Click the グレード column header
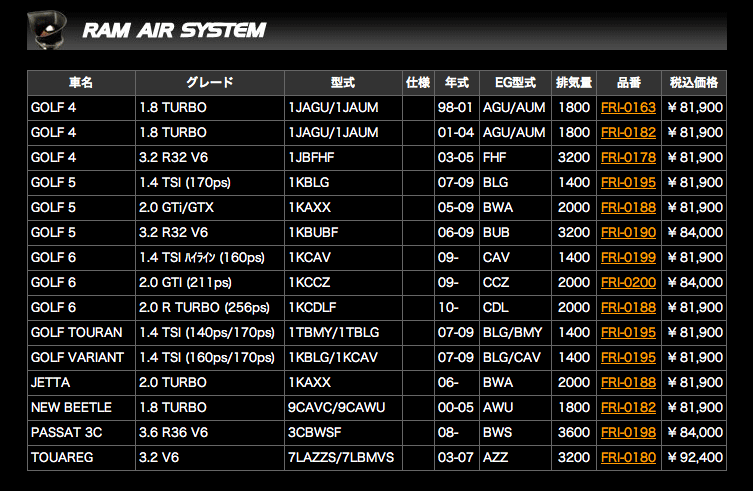This screenshot has width=753, height=491. pyautogui.click(x=210, y=83)
